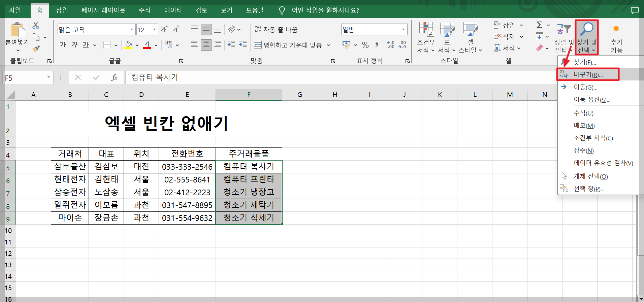Click the insert function fx icon
This screenshot has height=302, width=644.
(x=114, y=77)
